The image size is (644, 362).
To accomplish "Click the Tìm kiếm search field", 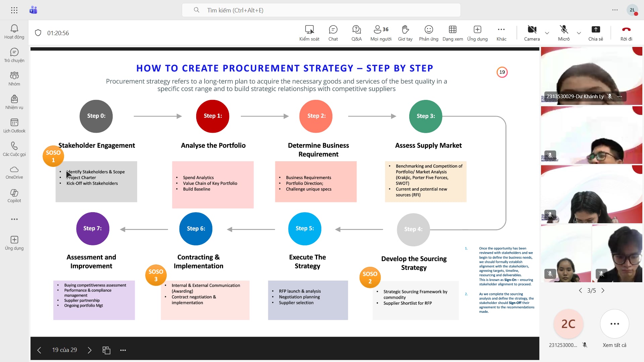I will click(321, 10).
